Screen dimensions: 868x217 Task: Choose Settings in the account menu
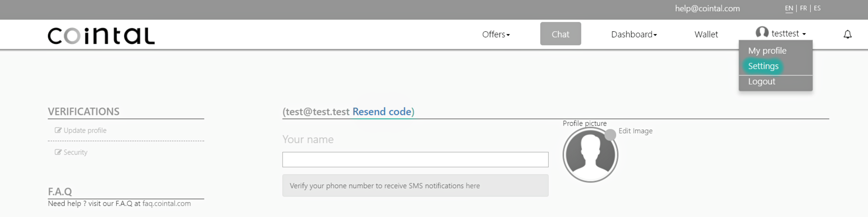pyautogui.click(x=763, y=66)
